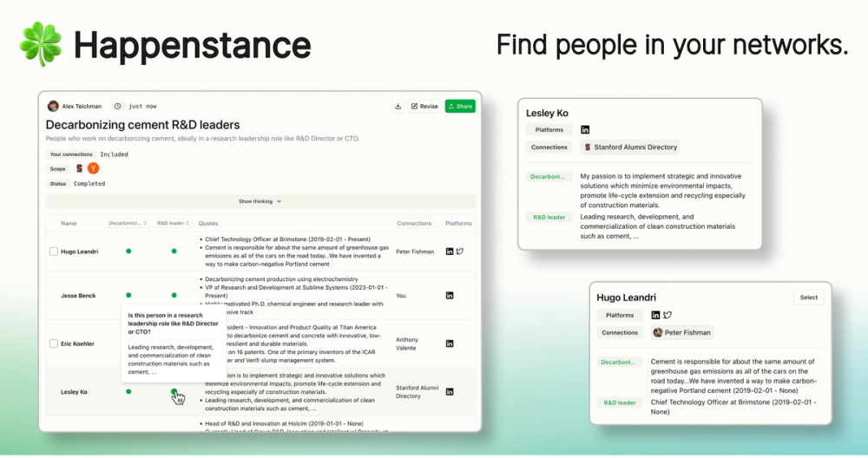Click the Connections column header

[414, 224]
